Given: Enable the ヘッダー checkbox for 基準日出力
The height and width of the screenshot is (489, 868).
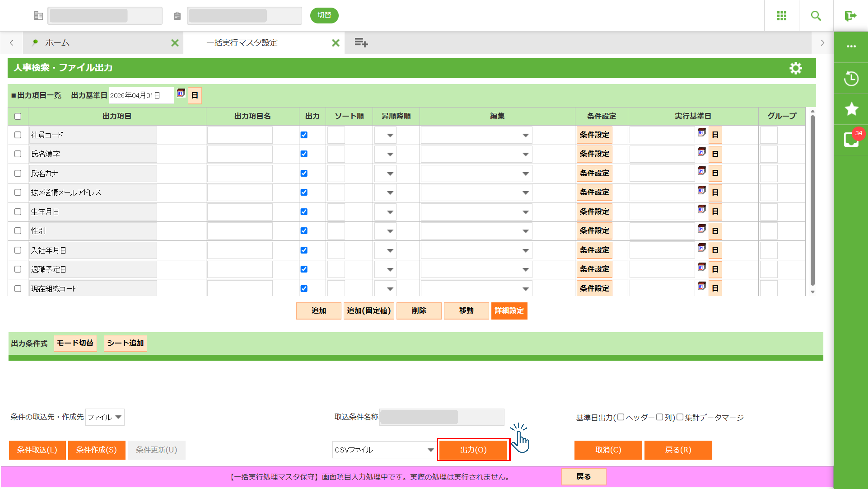Looking at the screenshot, I should coord(621,417).
